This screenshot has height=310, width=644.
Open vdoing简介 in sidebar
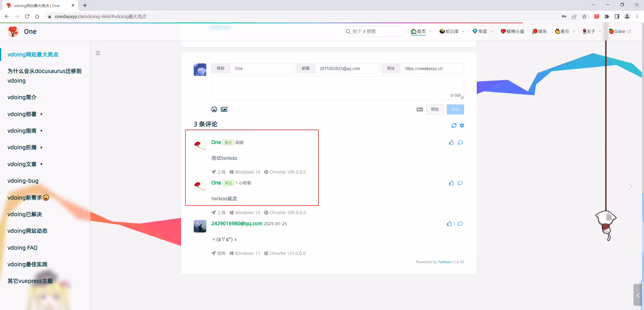(x=22, y=97)
